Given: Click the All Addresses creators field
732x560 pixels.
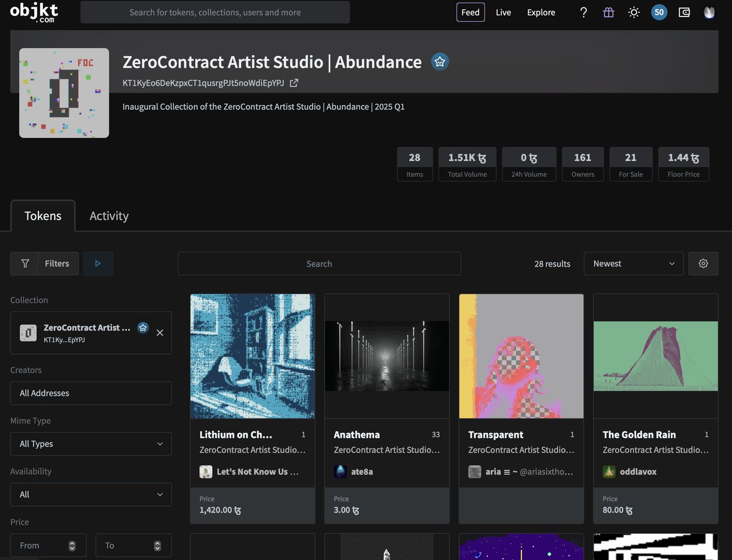Looking at the screenshot, I should point(91,393).
